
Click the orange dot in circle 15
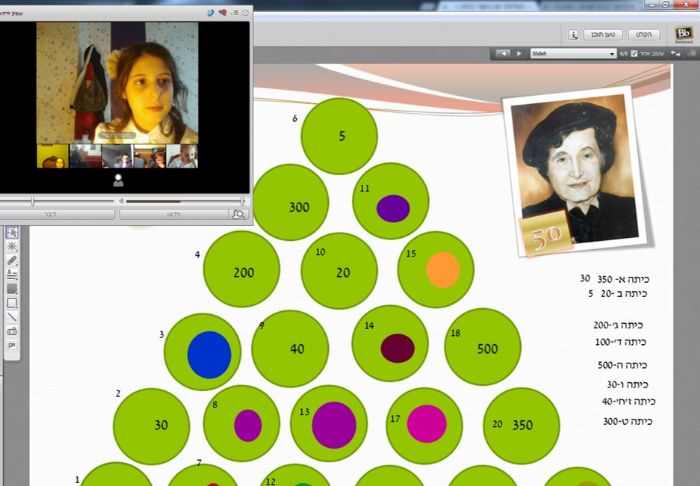(443, 270)
